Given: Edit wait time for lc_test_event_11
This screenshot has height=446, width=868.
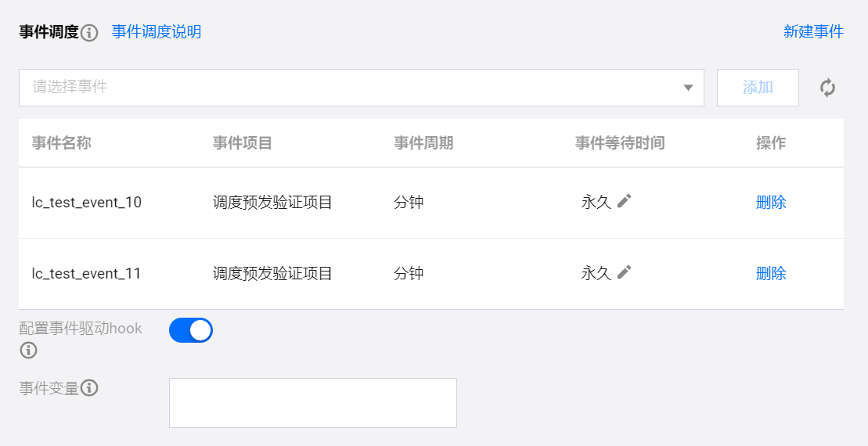Looking at the screenshot, I should point(624,272).
